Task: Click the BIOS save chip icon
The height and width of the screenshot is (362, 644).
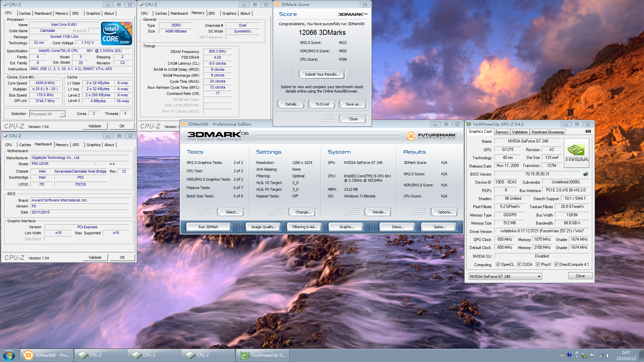Action: coord(586,174)
